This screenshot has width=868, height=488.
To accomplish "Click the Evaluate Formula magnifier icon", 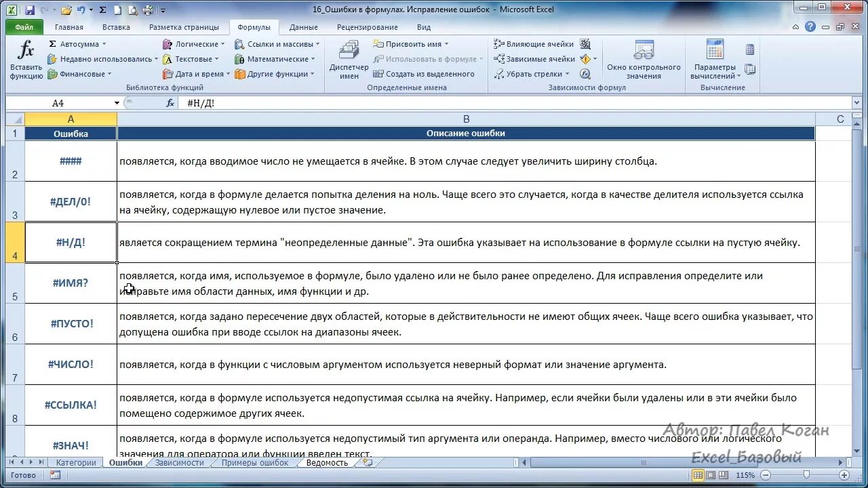I will click(x=585, y=74).
